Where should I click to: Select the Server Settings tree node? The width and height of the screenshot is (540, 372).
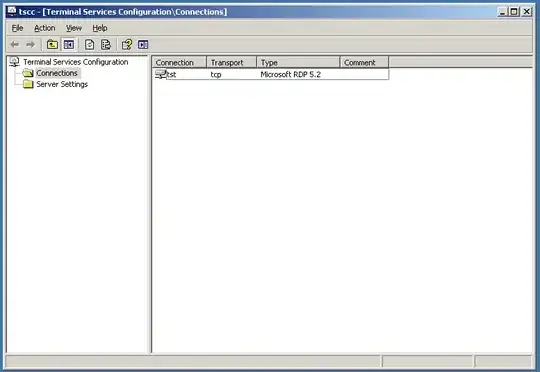pyautogui.click(x=62, y=84)
